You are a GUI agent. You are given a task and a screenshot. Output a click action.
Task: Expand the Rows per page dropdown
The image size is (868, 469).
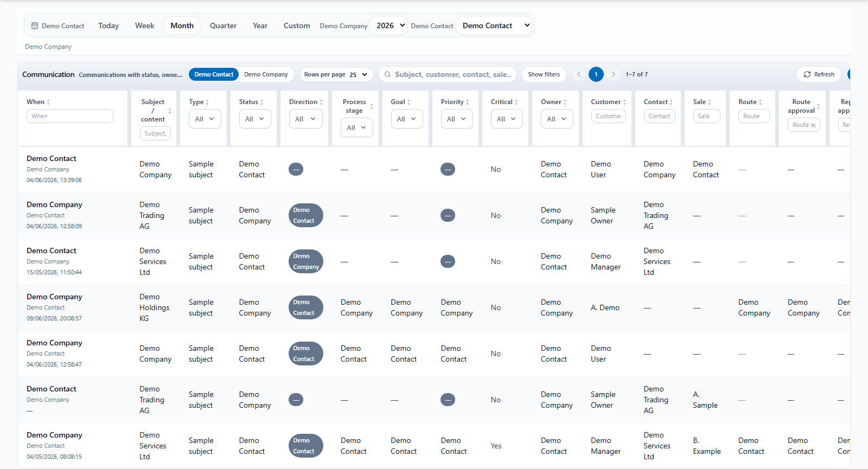pos(336,74)
